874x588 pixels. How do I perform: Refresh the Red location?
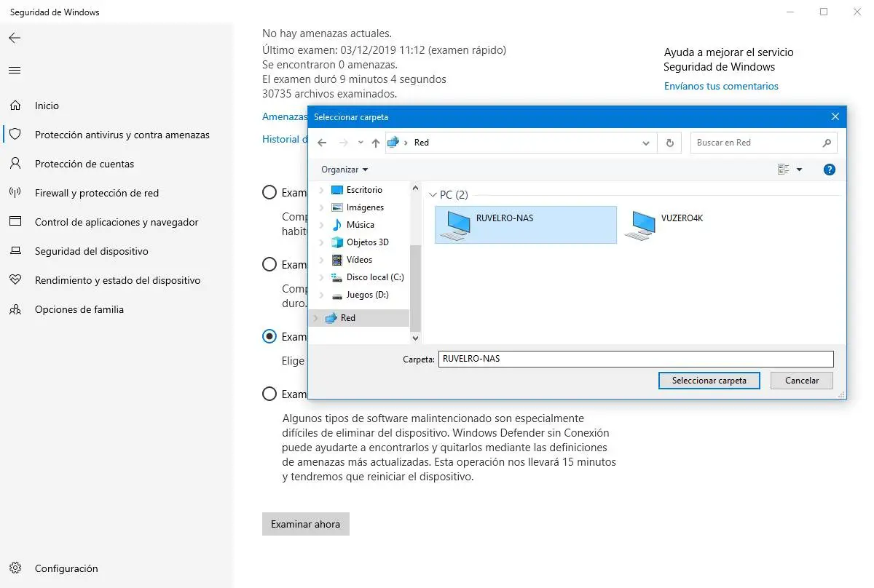pyautogui.click(x=670, y=143)
